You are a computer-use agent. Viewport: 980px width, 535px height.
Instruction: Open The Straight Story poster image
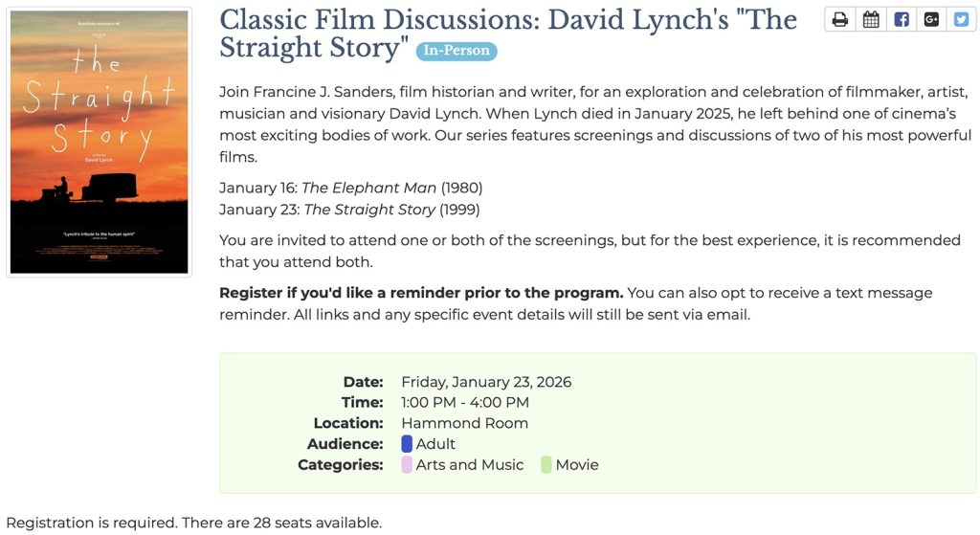100,142
